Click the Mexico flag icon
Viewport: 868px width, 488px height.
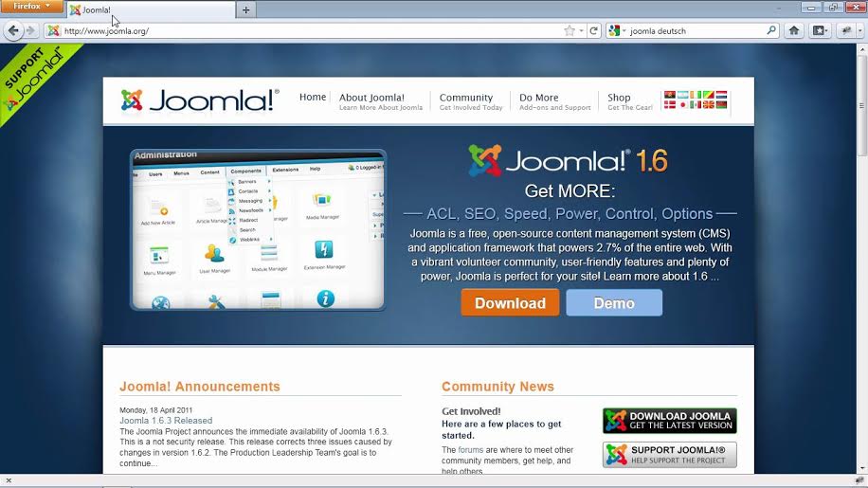point(696,104)
